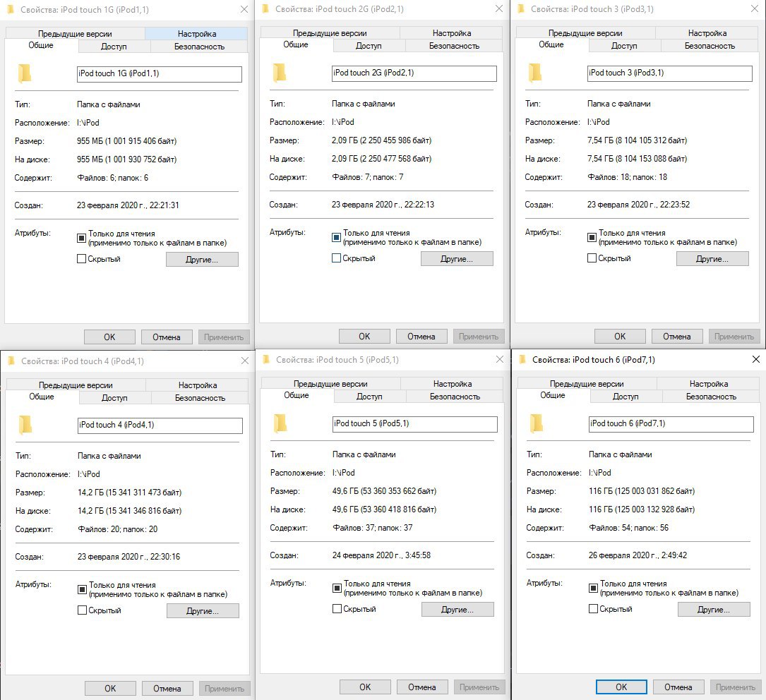Close the iPod touch 6 properties window
This screenshot has width=766, height=700.
coord(755,359)
